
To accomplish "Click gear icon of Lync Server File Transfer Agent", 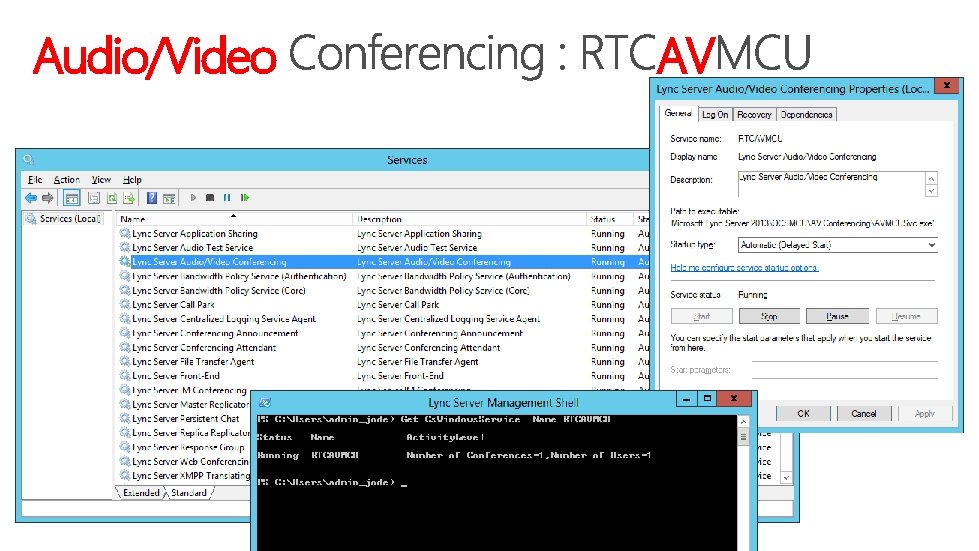I will pyautogui.click(x=125, y=361).
